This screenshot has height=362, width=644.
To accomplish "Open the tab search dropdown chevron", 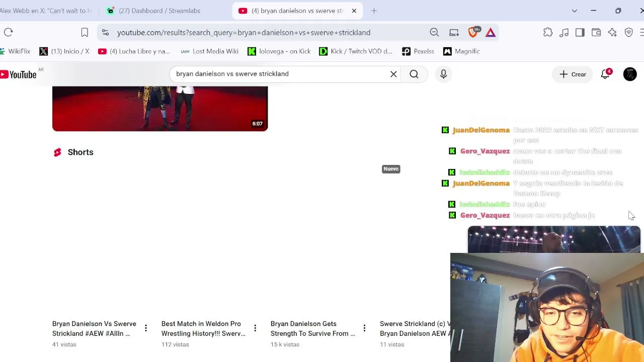I will 574,11.
